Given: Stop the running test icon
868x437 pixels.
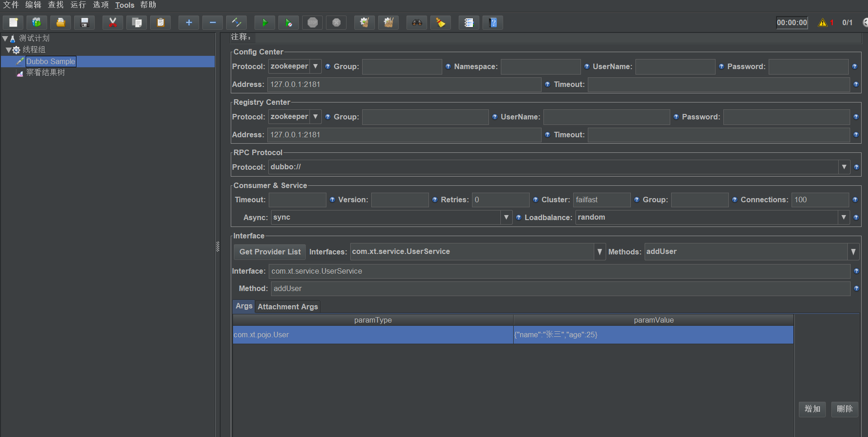Looking at the screenshot, I should coord(312,22).
